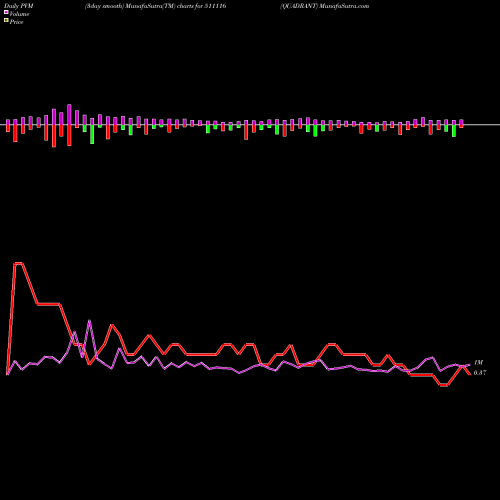Click the '1M' volume value label
The width and height of the screenshot is (500, 500).
pos(478,362)
